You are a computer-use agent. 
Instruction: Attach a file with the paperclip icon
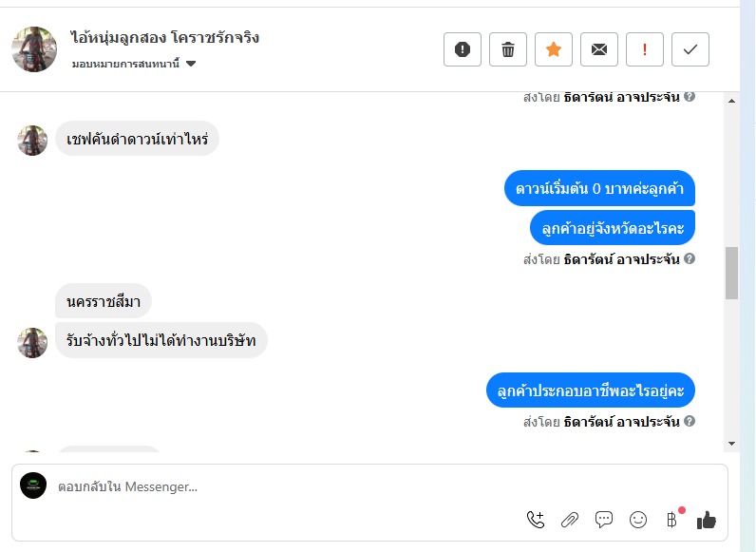tap(570, 520)
